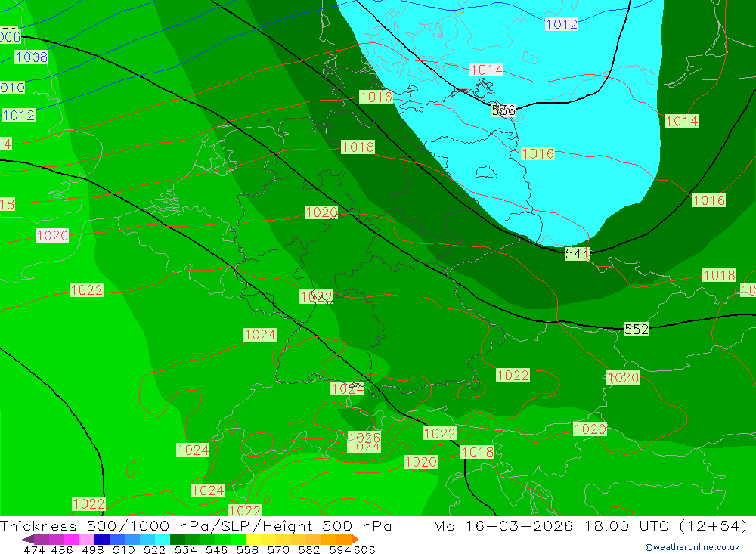Click the '18:00 UTC' time text
Image resolution: width=756 pixels, height=554 pixels.
click(x=627, y=525)
